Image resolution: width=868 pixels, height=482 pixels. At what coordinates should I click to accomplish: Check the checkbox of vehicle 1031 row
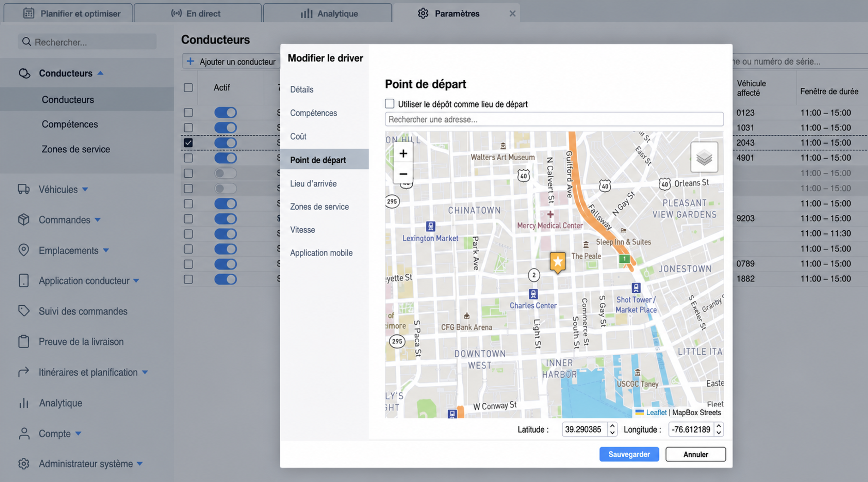(x=189, y=128)
